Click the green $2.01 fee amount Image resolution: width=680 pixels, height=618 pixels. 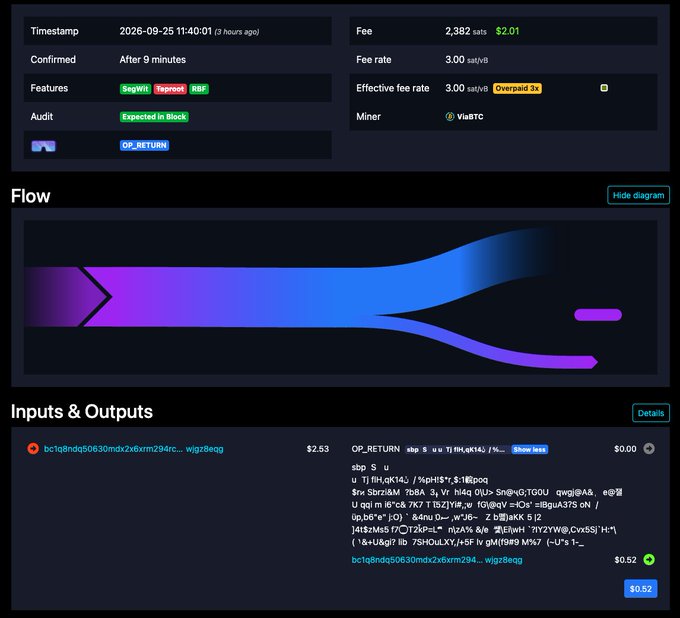[507, 31]
